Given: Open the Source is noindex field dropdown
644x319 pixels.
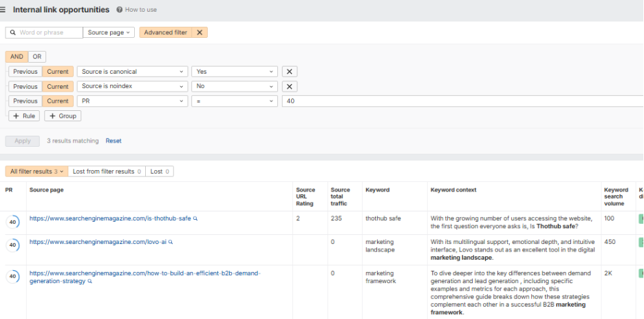Looking at the screenshot, I should 132,87.
